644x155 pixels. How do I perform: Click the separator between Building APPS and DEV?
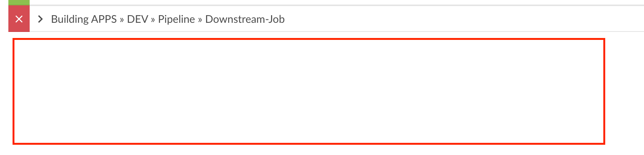point(122,20)
